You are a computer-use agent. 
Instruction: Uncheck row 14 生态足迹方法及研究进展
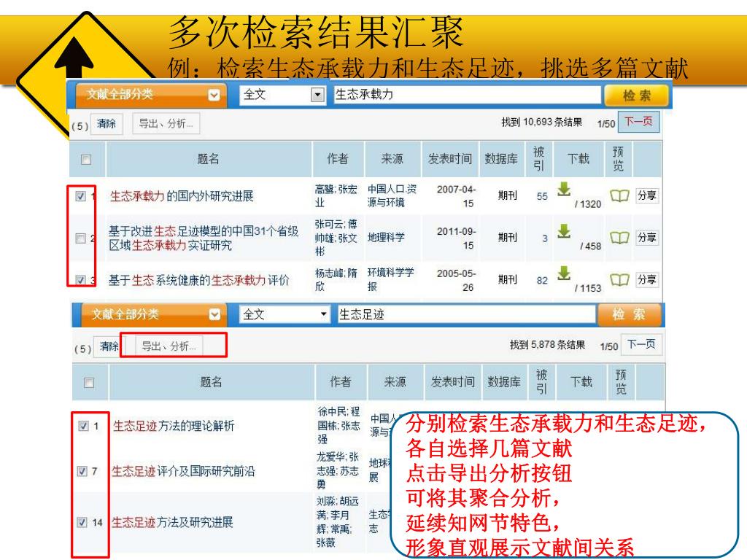pos(82,522)
